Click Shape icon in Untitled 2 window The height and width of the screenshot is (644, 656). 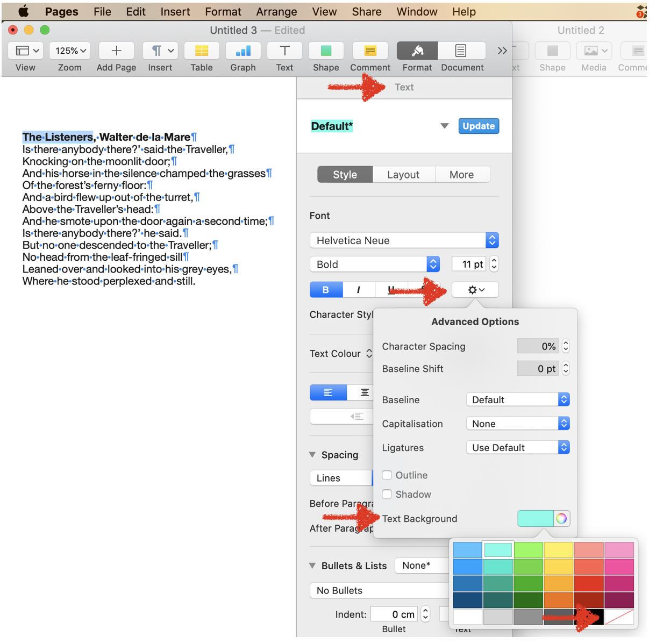pos(552,51)
